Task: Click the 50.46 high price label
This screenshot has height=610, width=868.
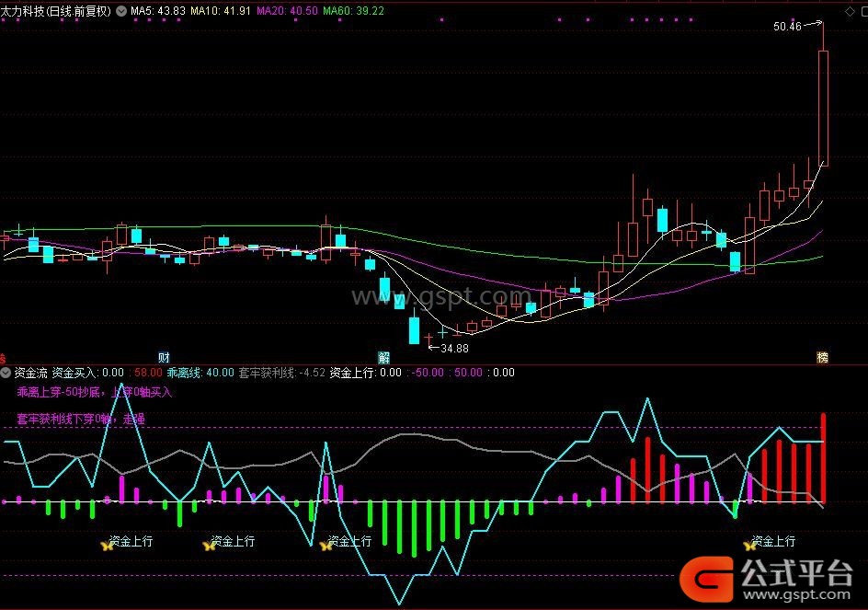Action: point(786,27)
